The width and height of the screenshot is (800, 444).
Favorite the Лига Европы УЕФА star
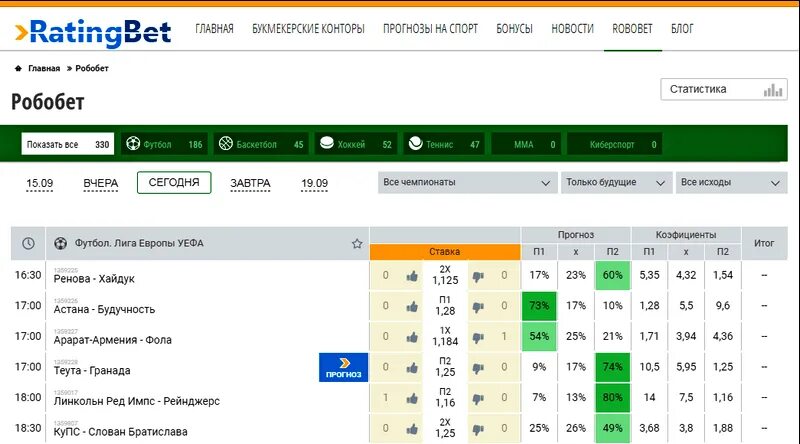tap(357, 243)
